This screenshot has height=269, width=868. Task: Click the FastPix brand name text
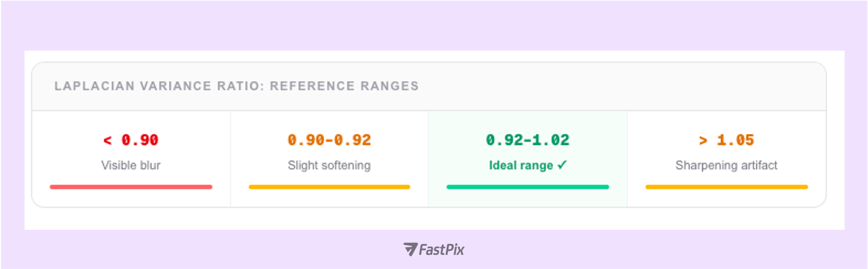pos(441,250)
